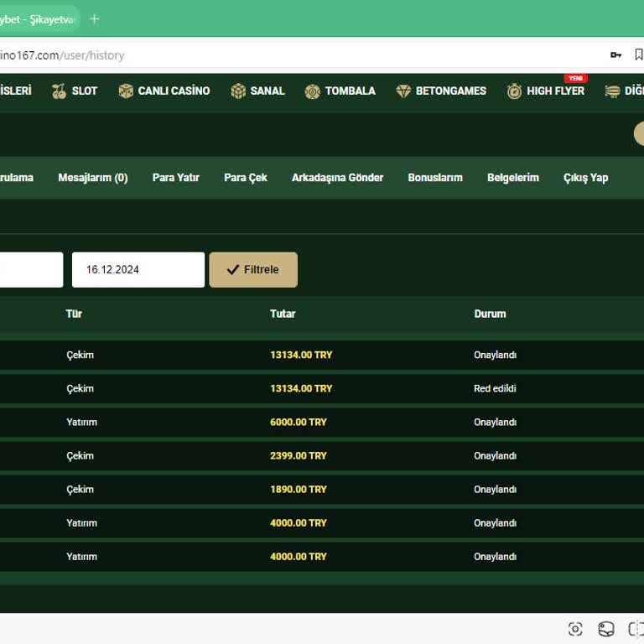Image resolution: width=644 pixels, height=644 pixels.
Task: Click the Canlı Casino dice icon
Action: [x=126, y=91]
